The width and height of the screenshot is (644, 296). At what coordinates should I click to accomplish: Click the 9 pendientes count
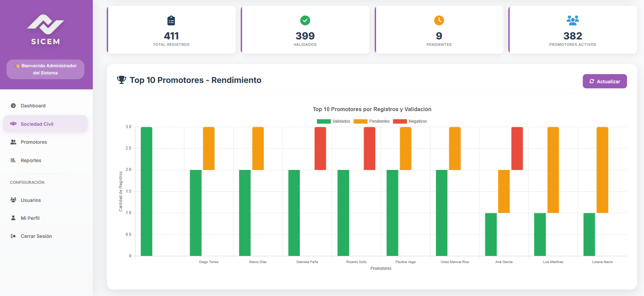click(x=439, y=36)
